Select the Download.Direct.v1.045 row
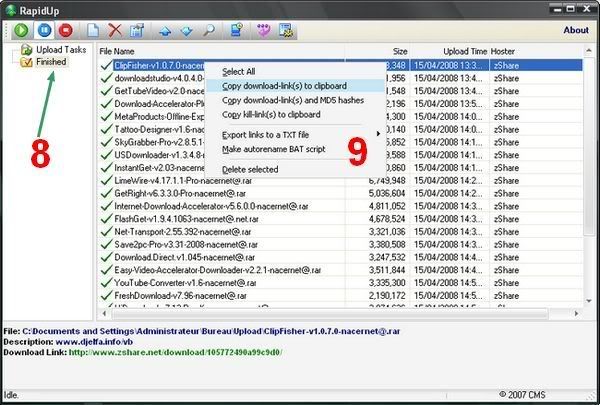600x405 pixels. pos(341,257)
